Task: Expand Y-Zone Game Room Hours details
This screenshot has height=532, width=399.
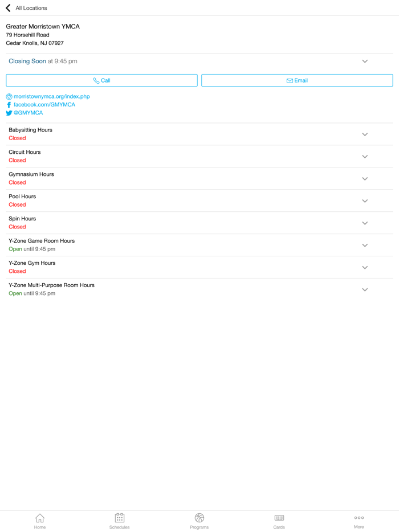Action: tap(365, 245)
